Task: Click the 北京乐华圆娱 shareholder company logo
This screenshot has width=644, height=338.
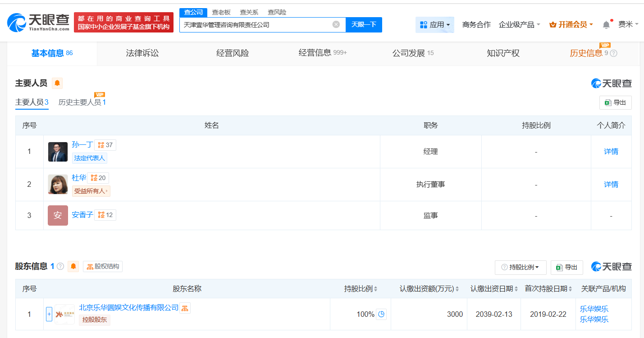Action: click(64, 314)
